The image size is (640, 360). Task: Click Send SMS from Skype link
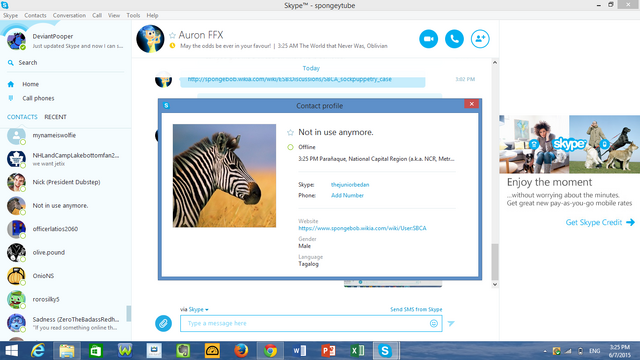pyautogui.click(x=416, y=309)
